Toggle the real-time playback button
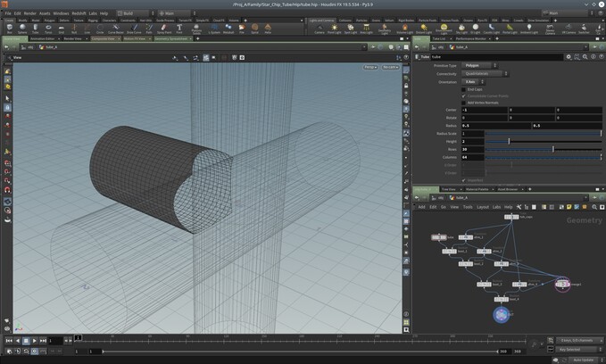This screenshot has height=364, width=606. 35,351
